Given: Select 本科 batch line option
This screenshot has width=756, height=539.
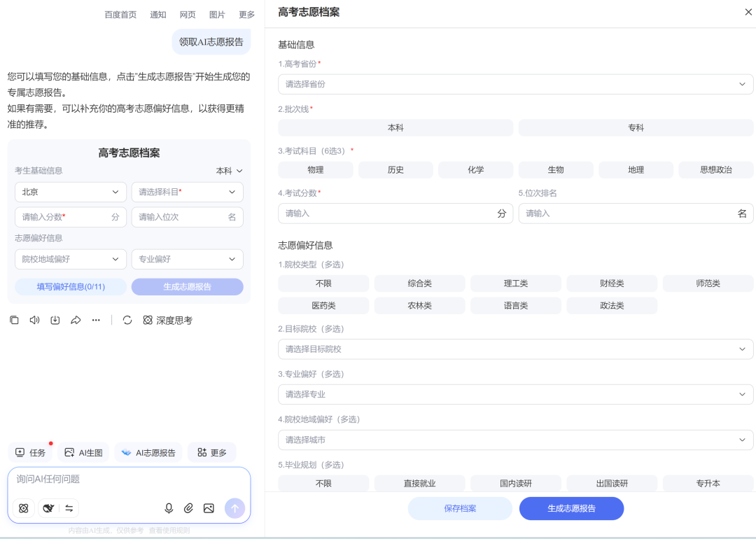Looking at the screenshot, I should pos(395,128).
